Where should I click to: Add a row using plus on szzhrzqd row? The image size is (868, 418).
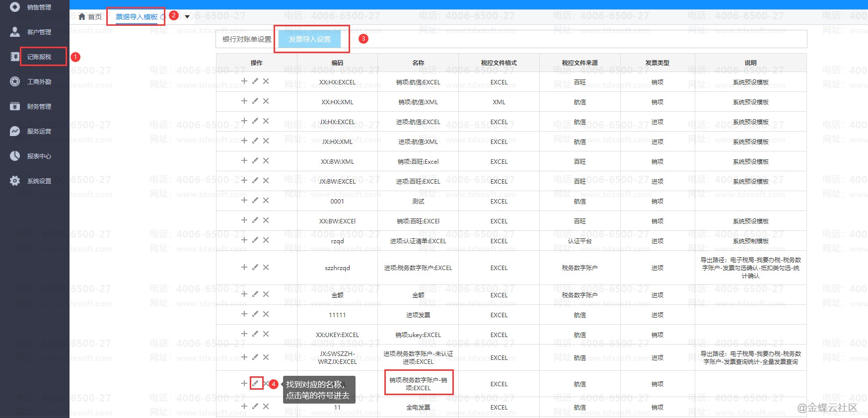244,267
